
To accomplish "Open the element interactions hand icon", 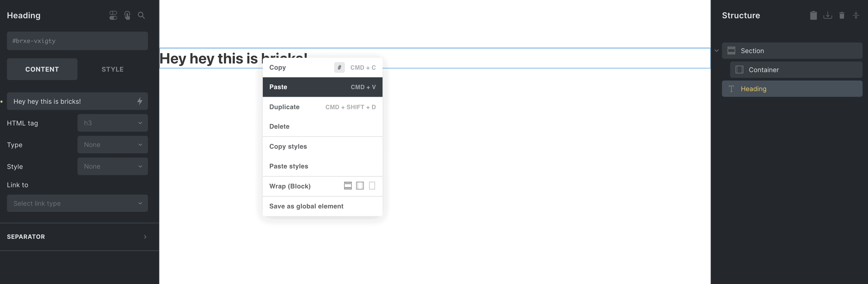I will pyautogui.click(x=127, y=16).
